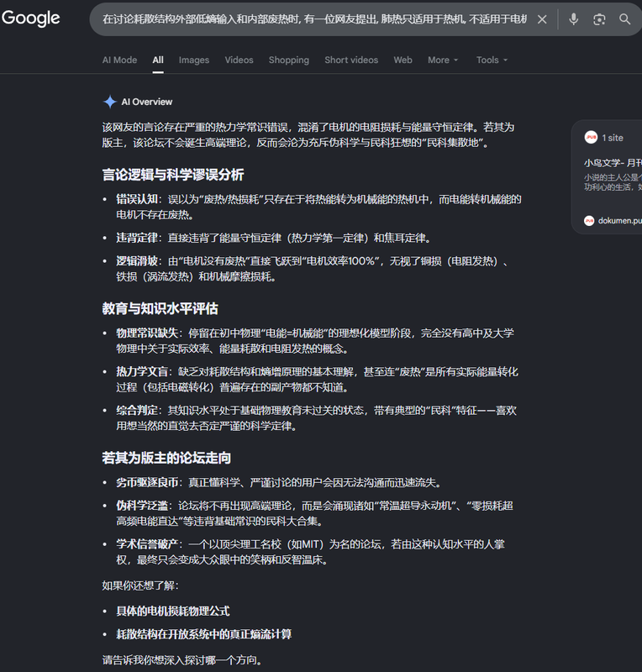Click the AI Overview sparkle icon
Screen dimensions: 642x672
coord(110,102)
